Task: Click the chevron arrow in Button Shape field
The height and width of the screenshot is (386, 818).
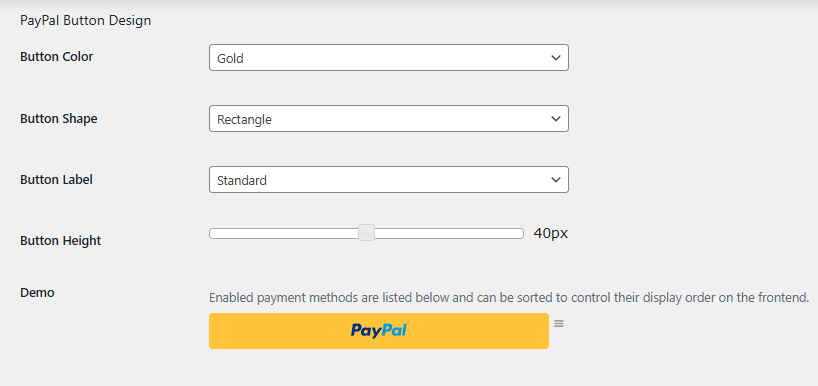Action: point(556,118)
